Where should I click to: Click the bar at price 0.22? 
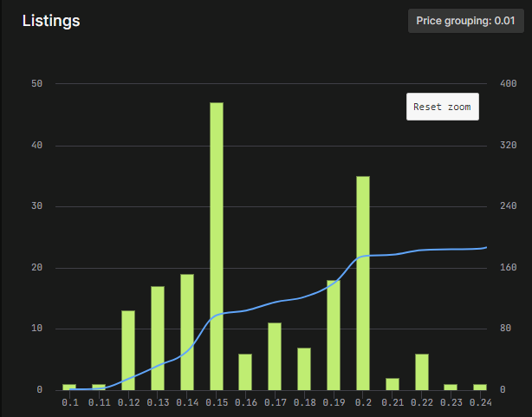[x=422, y=372]
